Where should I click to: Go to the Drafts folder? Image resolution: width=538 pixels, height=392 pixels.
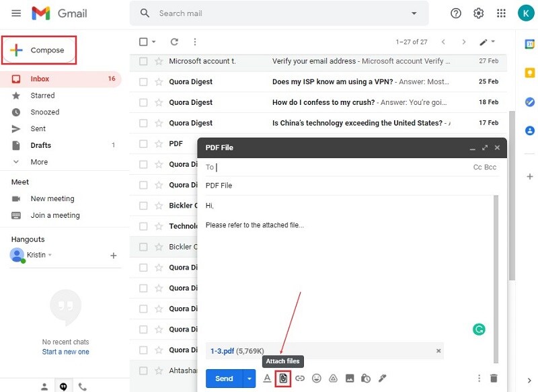[x=40, y=145]
